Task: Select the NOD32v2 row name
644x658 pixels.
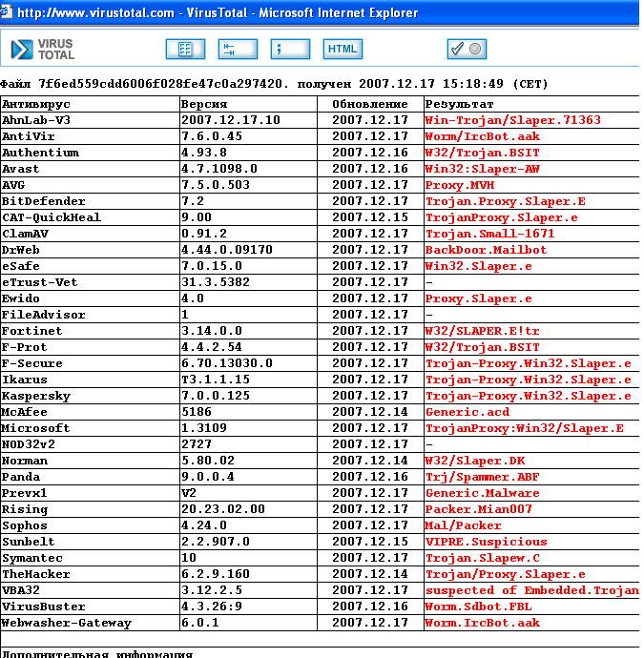Action: coord(28,444)
